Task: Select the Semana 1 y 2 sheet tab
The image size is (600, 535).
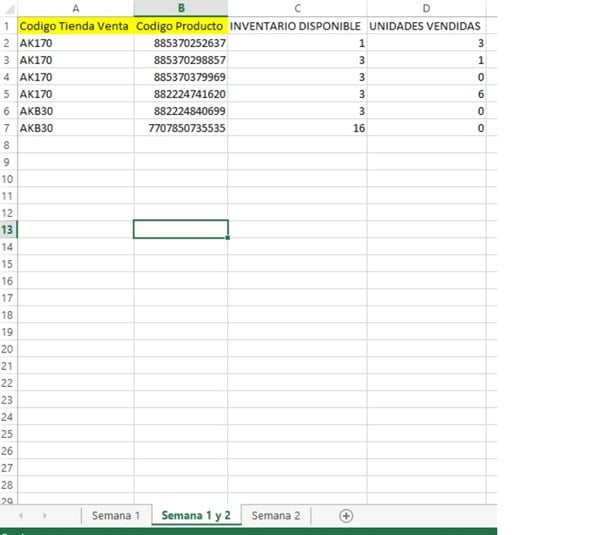Action: 196,515
